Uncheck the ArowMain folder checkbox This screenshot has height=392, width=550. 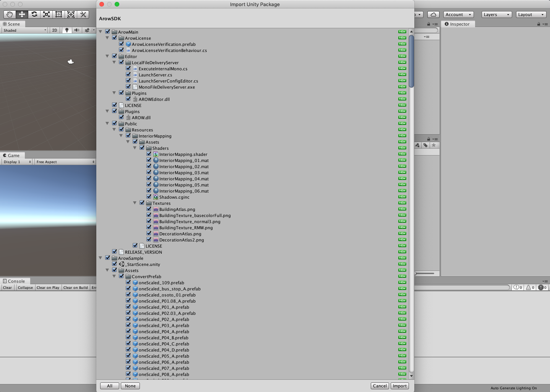(108, 32)
